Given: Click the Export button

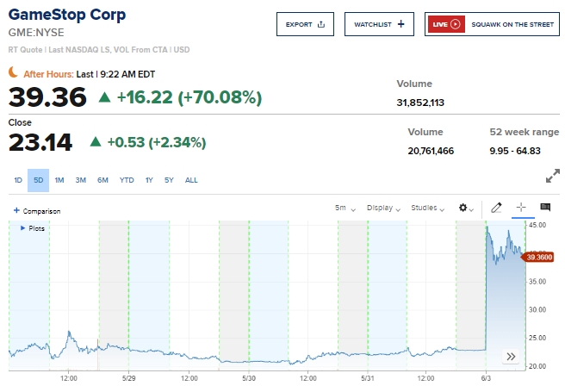Looking at the screenshot, I should [x=306, y=24].
